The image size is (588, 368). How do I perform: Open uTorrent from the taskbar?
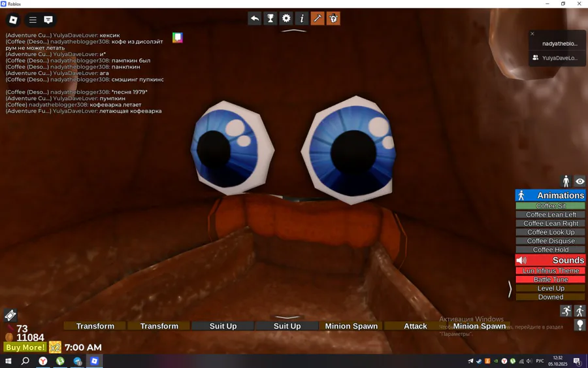(60, 361)
